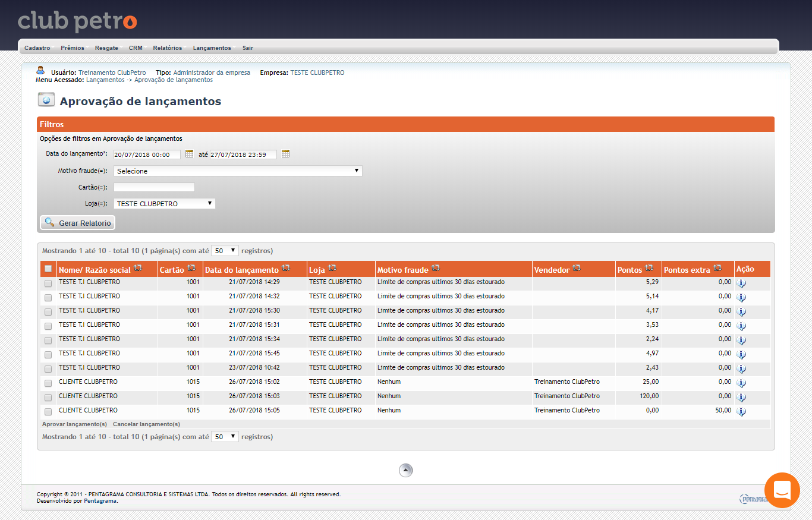Image resolution: width=812 pixels, height=520 pixels.
Task: Toggle the select-all checkbox in table header
Action: tap(48, 269)
